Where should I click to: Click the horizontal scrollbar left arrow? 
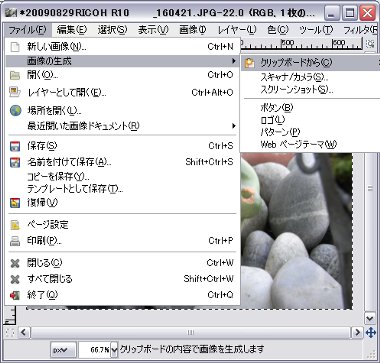tap(23, 332)
